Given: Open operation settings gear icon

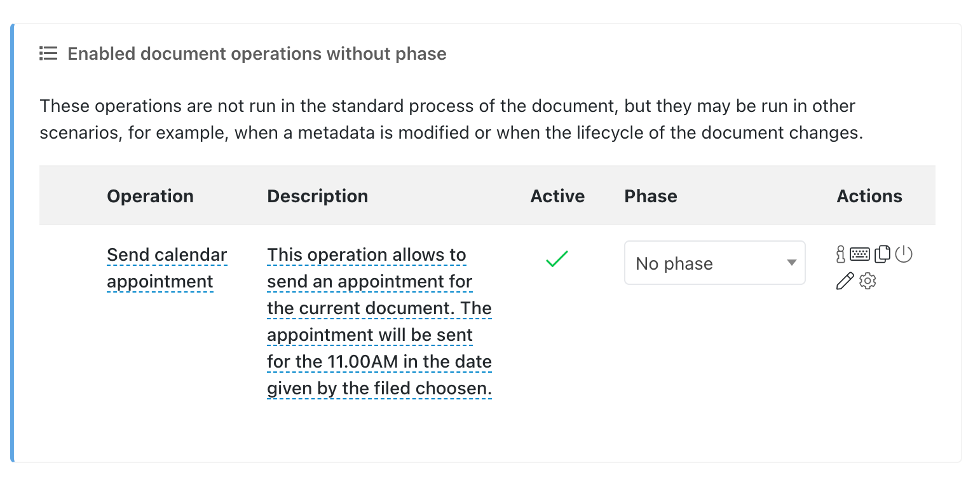Looking at the screenshot, I should [x=868, y=280].
